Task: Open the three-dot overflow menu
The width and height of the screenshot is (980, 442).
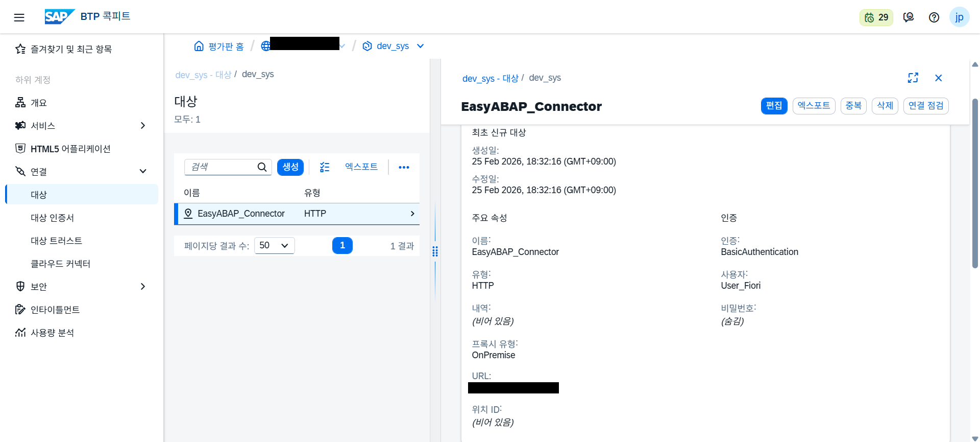Action: coord(404,167)
